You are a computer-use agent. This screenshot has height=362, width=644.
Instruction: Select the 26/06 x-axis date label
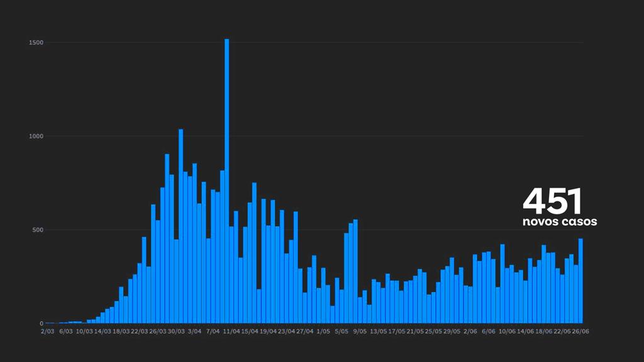tap(580, 331)
